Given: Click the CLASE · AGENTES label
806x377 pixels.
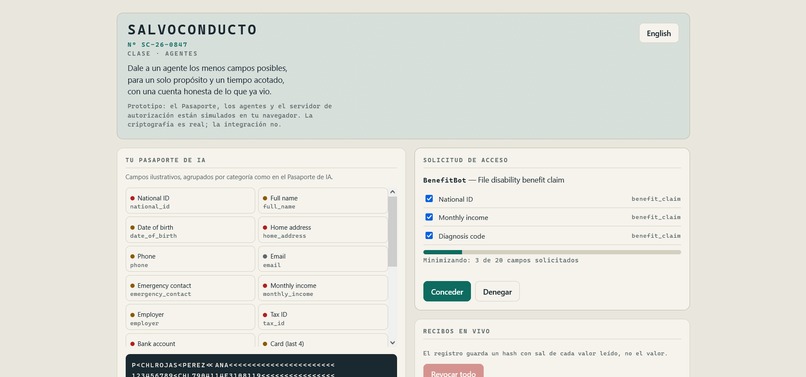Looking at the screenshot, I should (x=162, y=53).
